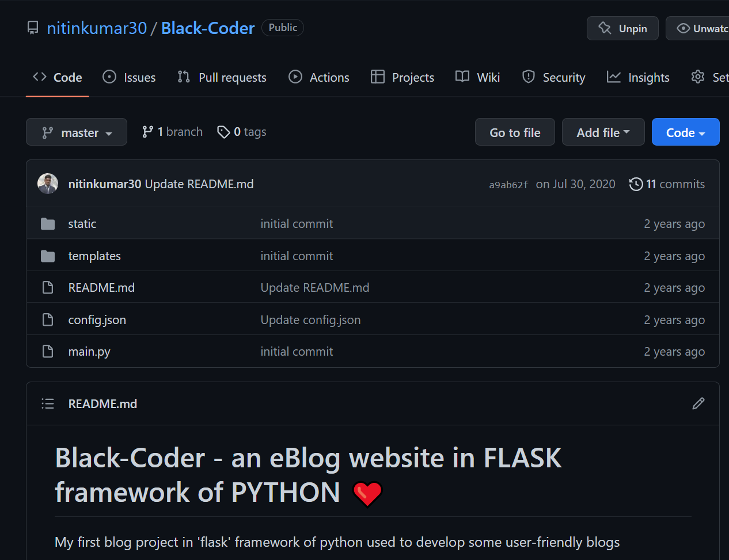The width and height of the screenshot is (729, 560).
Task: Click the branch count fork icon
Action: (x=148, y=132)
